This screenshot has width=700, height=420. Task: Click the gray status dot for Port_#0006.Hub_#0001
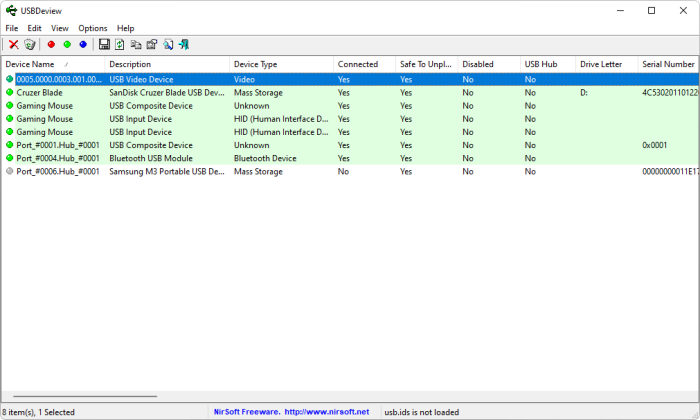(x=9, y=171)
